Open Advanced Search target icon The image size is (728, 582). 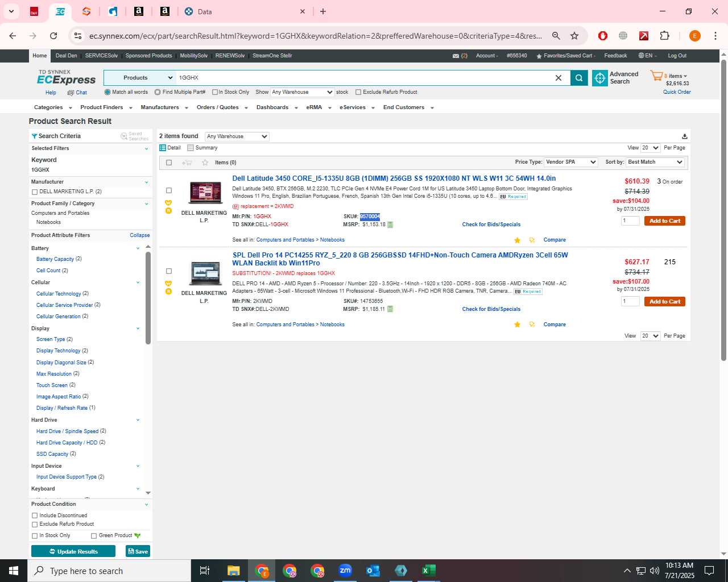(x=600, y=78)
